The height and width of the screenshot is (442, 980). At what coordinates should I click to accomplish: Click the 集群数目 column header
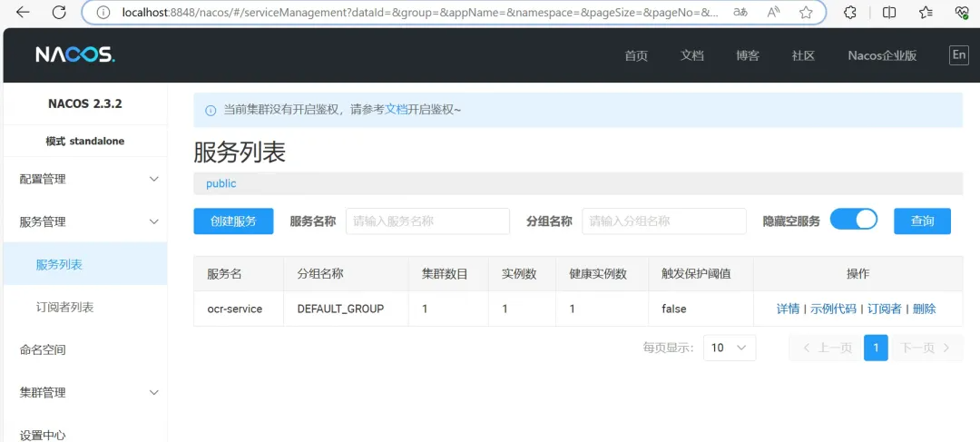coord(449,274)
